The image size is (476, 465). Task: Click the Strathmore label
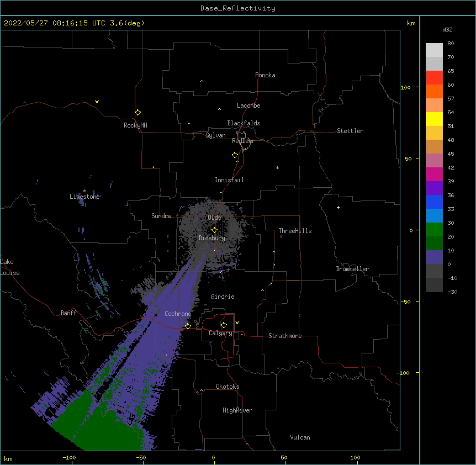[x=285, y=336]
